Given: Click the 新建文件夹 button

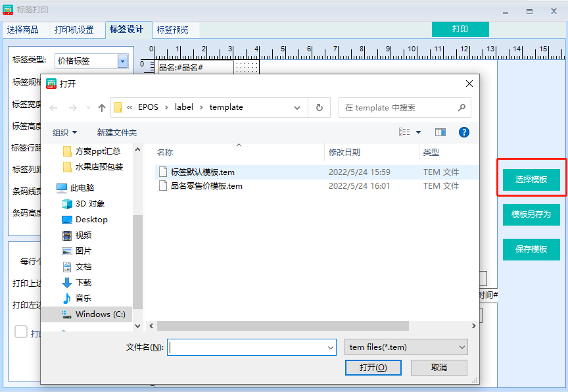Looking at the screenshot, I should pos(117,132).
